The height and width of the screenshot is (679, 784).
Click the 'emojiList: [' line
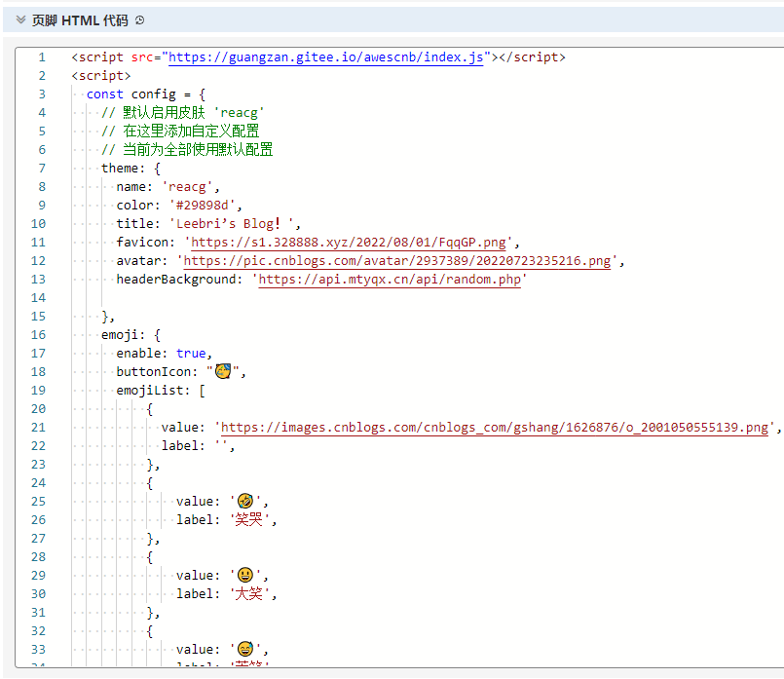(161, 391)
